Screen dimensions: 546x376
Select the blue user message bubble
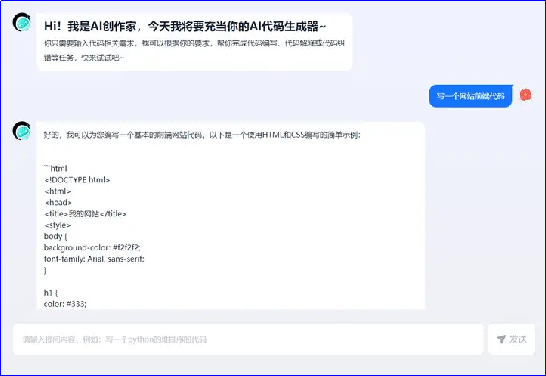point(471,96)
